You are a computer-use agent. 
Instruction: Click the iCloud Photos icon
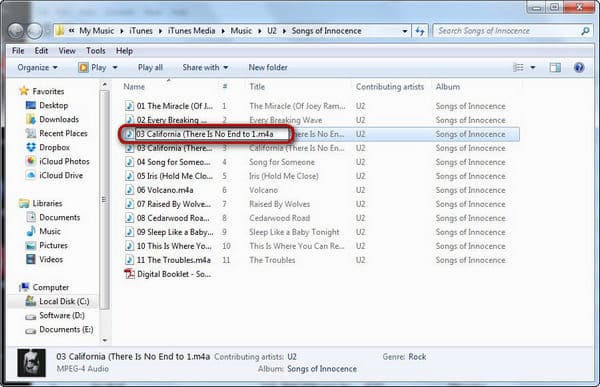tap(31, 161)
